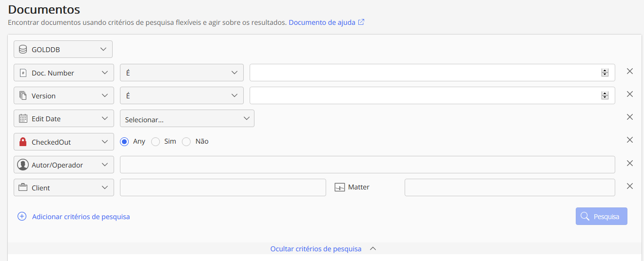Remove the Version search criteria row
Viewport: 644px width, 261px height.
629,94
